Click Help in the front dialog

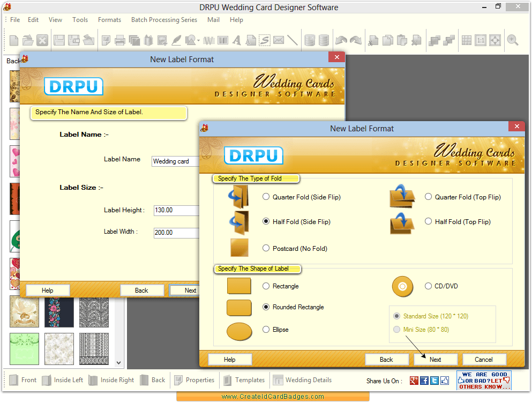click(x=230, y=360)
